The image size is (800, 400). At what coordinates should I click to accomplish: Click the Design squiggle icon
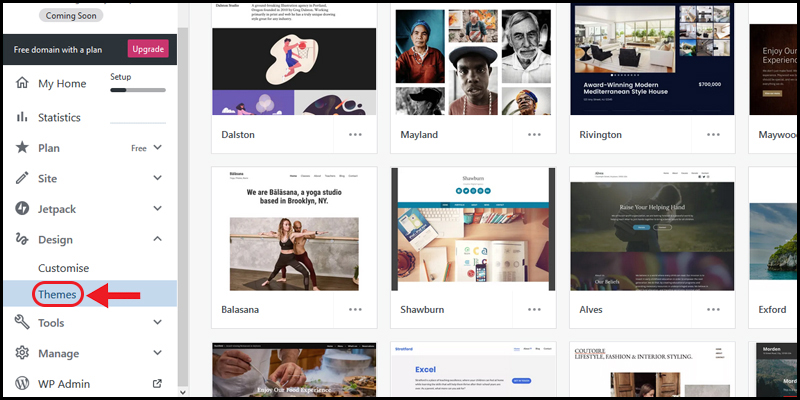22,239
